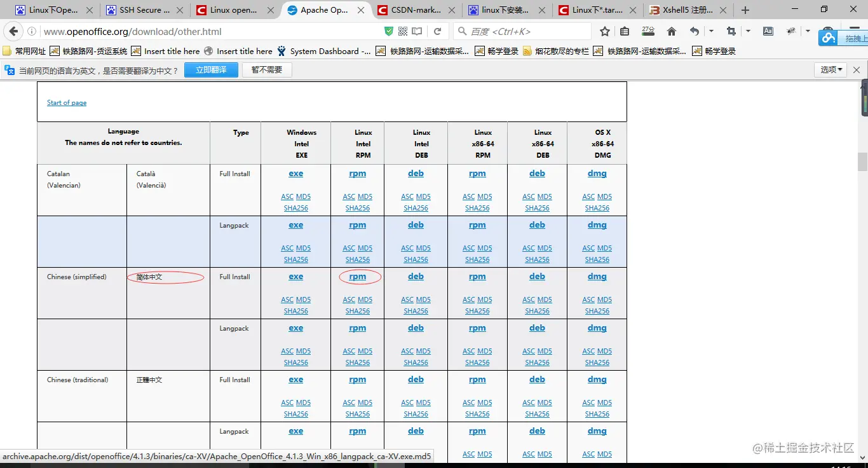The height and width of the screenshot is (468, 868).
Task: Open MD5 under Chinese (traditional) Full Install dmg
Action: coord(605,403)
